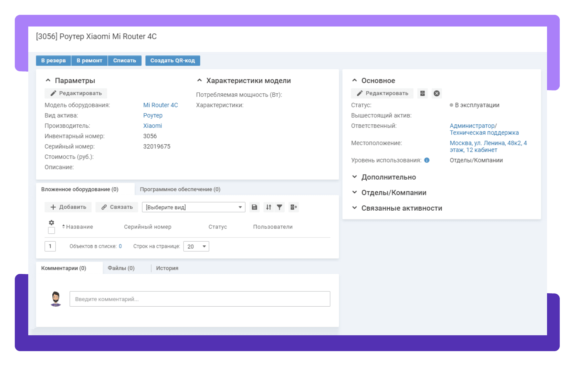Click the archive icon next to Основное edit
Viewport: 588px width, 380px height.
point(422,93)
